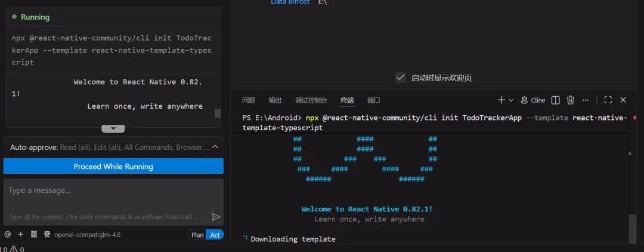644x252 pixels.
Task: Expand the command output with the down arrow
Action: [x=113, y=128]
